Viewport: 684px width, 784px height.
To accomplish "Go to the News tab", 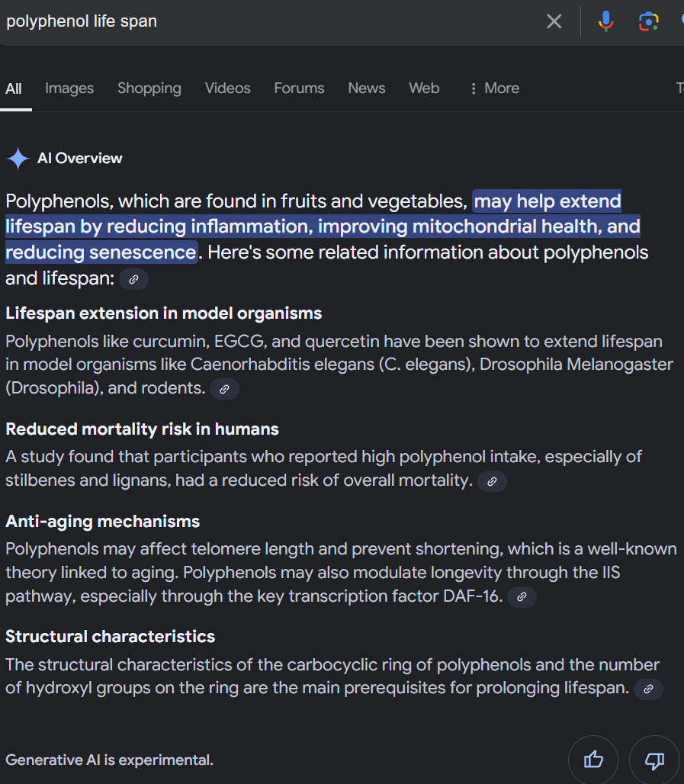I will point(367,88).
